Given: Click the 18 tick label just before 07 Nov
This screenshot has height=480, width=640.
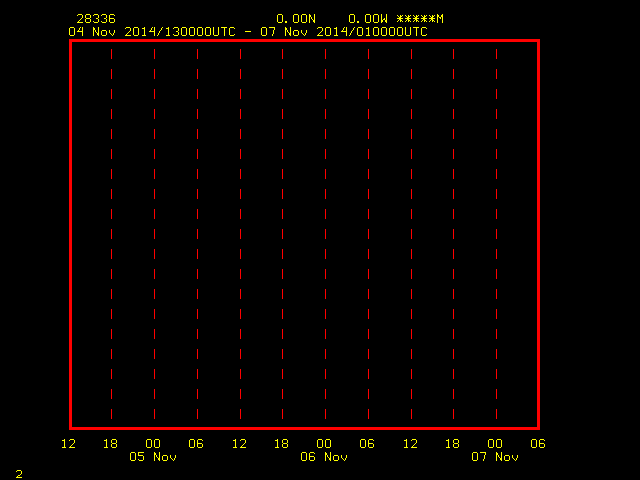Looking at the screenshot, I should [452, 444].
